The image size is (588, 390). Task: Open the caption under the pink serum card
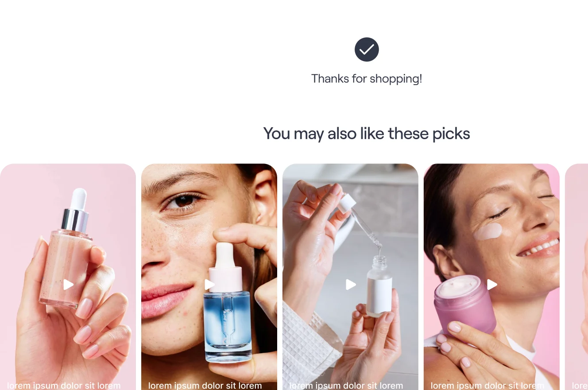point(64,386)
